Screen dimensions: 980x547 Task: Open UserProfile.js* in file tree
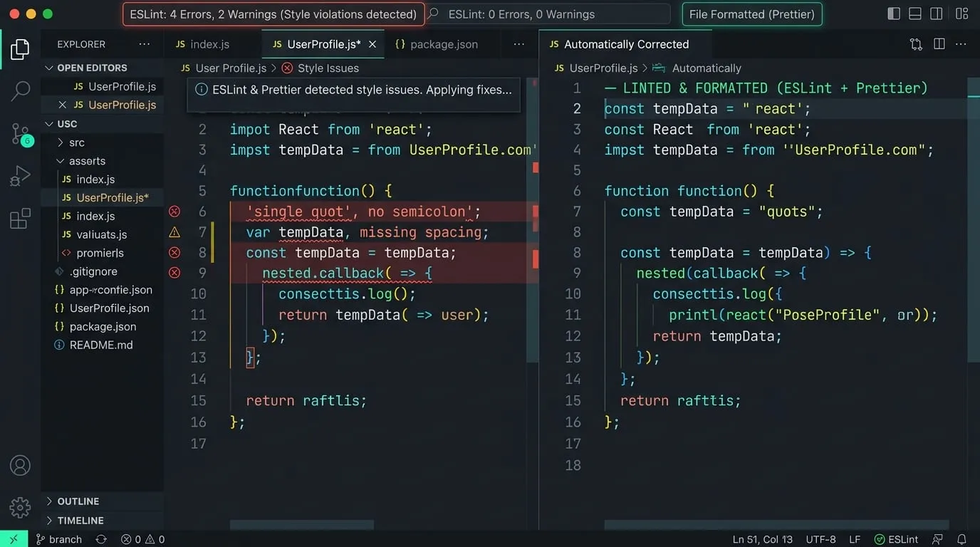(x=105, y=198)
